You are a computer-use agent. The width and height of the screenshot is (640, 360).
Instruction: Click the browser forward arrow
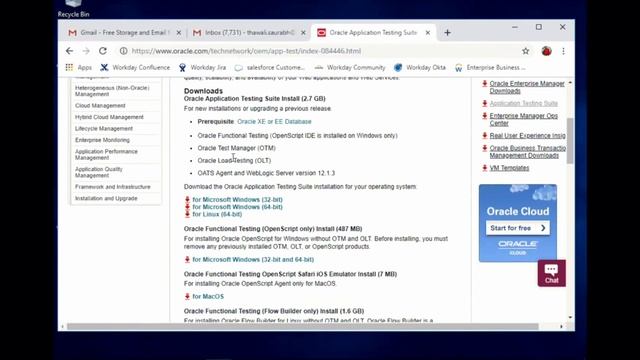(x=86, y=51)
